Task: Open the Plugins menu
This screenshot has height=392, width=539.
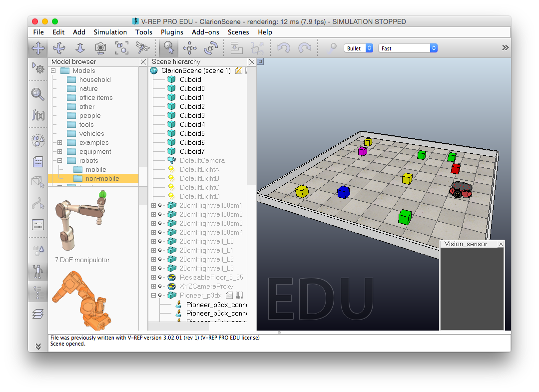Action: (x=172, y=32)
